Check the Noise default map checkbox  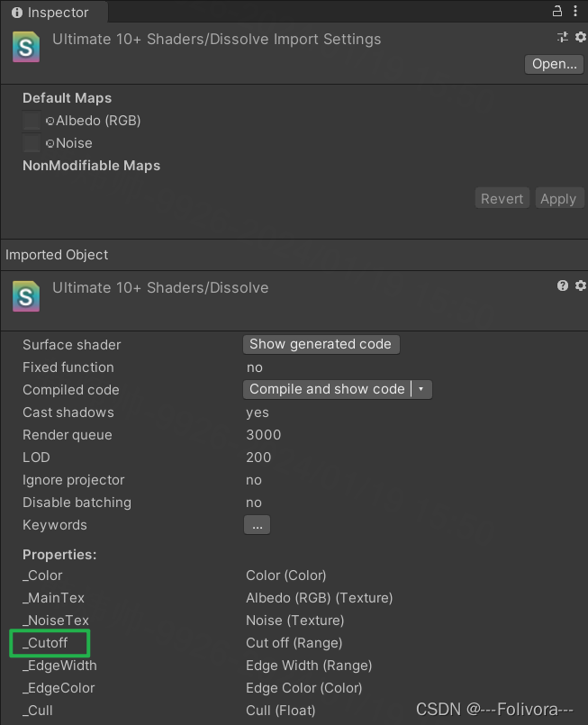coord(32,142)
